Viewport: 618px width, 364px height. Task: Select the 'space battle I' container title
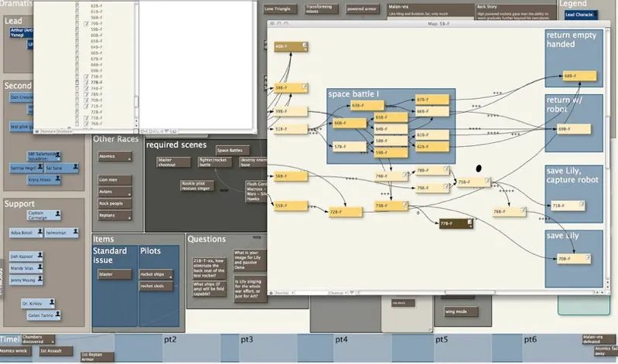tap(353, 94)
